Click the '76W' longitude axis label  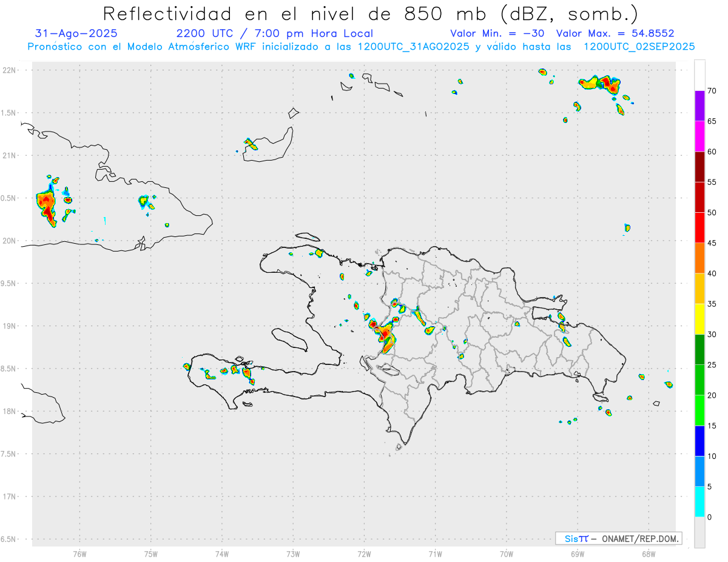point(79,554)
